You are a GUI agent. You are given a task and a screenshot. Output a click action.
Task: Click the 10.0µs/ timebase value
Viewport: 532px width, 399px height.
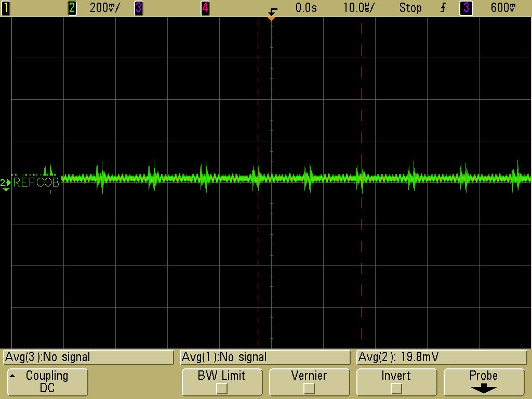click(x=359, y=8)
